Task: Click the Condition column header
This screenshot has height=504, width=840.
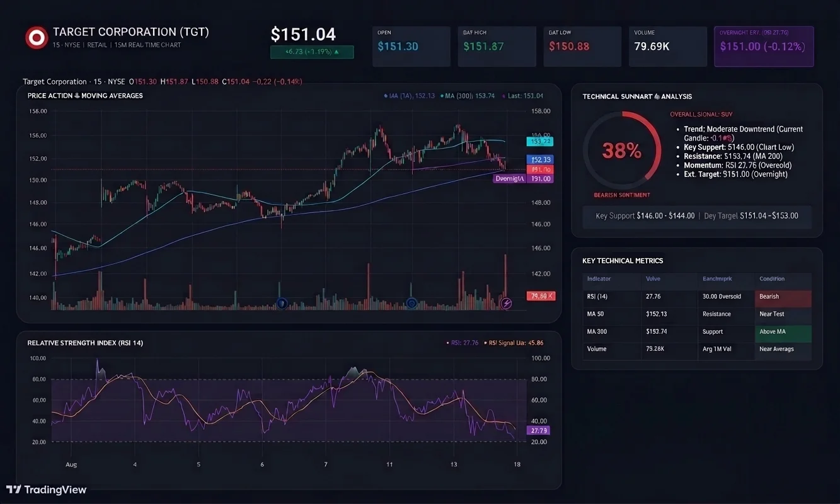Action: [772, 278]
